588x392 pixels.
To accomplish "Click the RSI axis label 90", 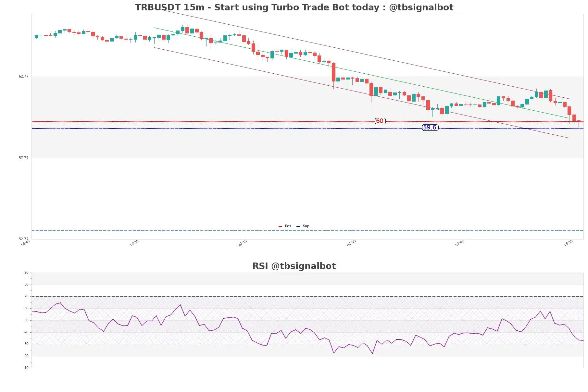I will pyautogui.click(x=26, y=273).
